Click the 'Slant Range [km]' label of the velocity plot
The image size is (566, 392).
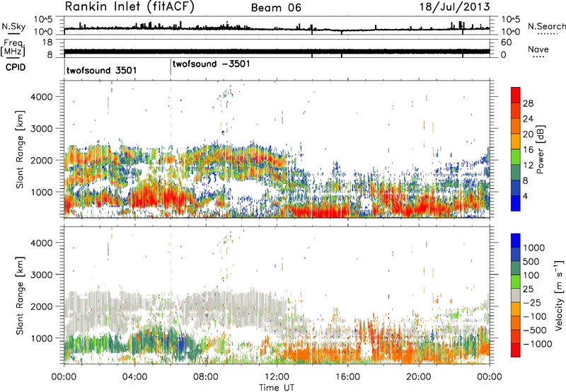(x=20, y=295)
